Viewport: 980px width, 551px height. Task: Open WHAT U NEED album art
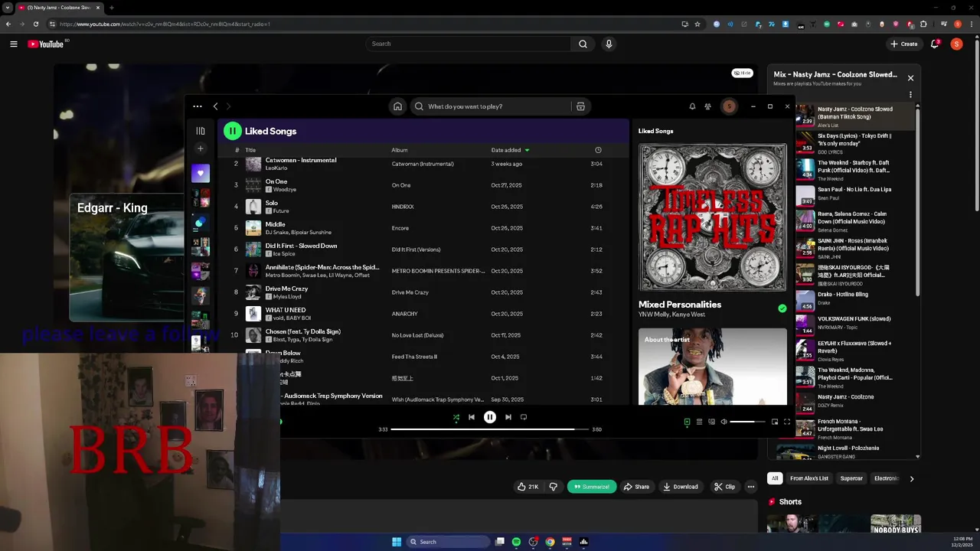pos(253,314)
